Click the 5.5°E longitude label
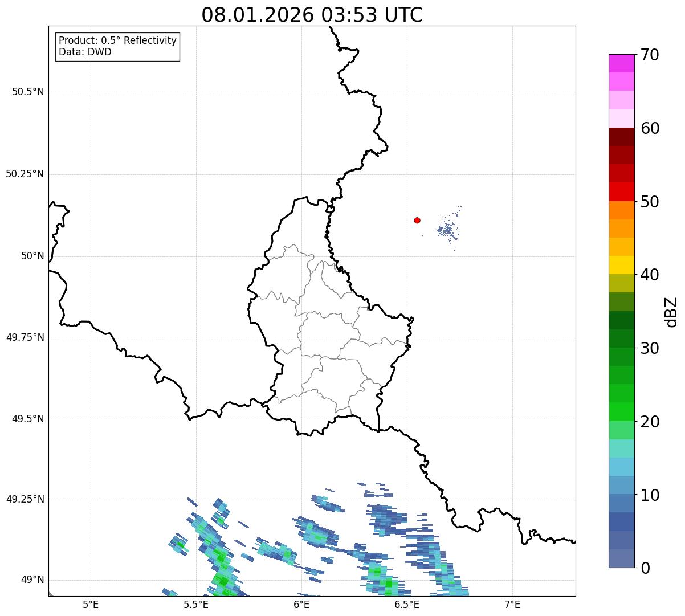Image resolution: width=685 pixels, height=616 pixels. coord(196,605)
